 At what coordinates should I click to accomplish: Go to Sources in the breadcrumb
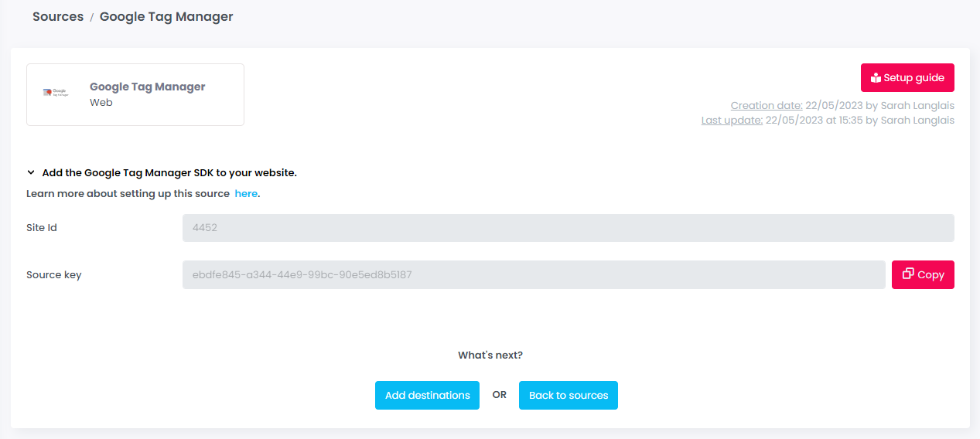coord(58,16)
